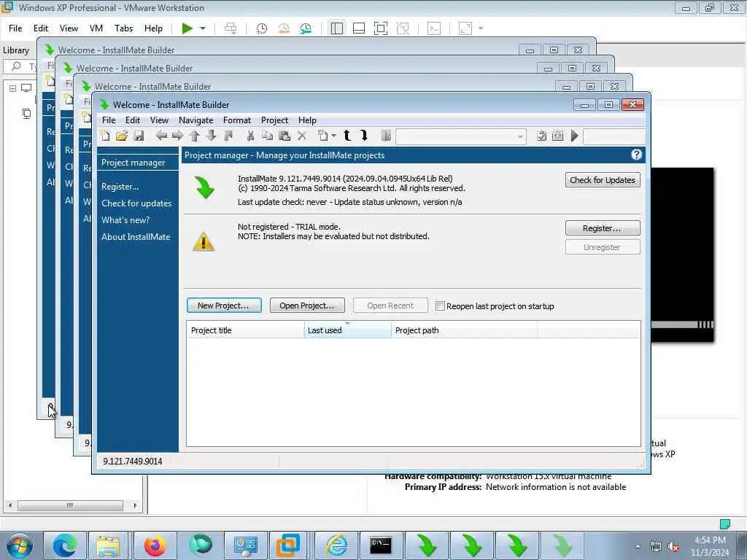This screenshot has width=747, height=560.
Task: Open the InstallMate Navigate menu
Action: point(196,120)
